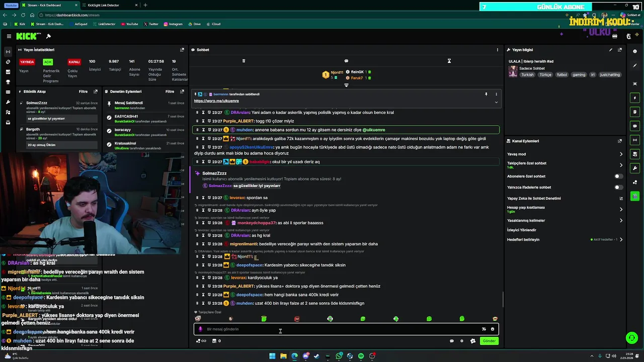The image size is (644, 362).
Task: Open Windows Start menu
Action: point(272,356)
